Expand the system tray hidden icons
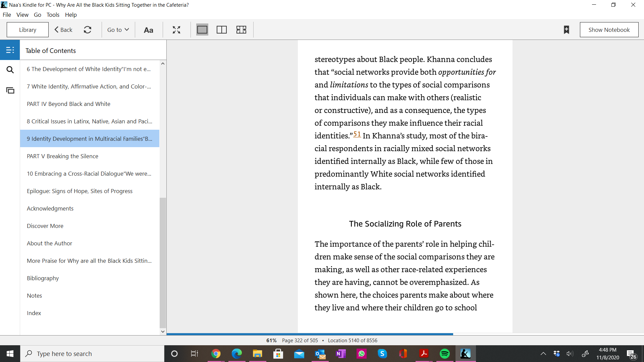The width and height of the screenshot is (644, 362). coord(543,354)
